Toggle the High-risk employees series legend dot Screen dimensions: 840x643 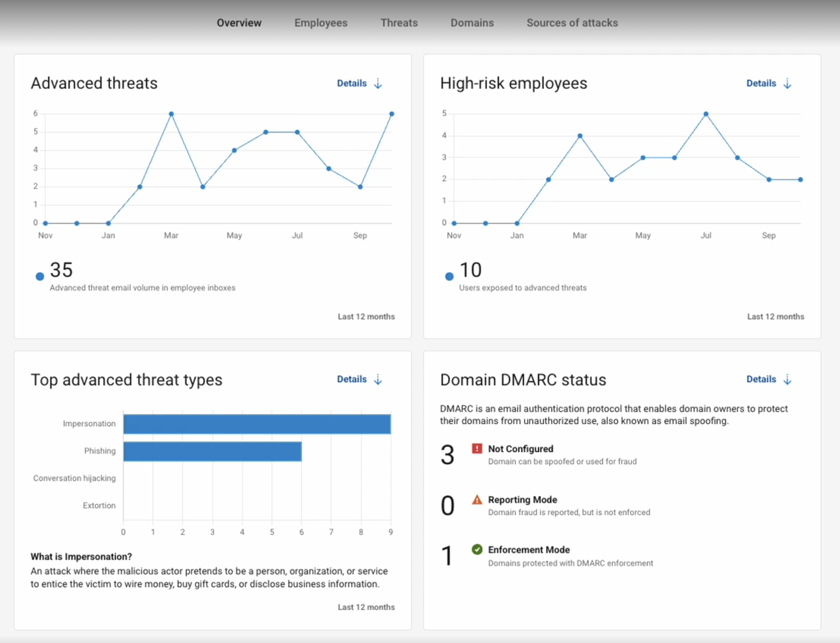[449, 276]
